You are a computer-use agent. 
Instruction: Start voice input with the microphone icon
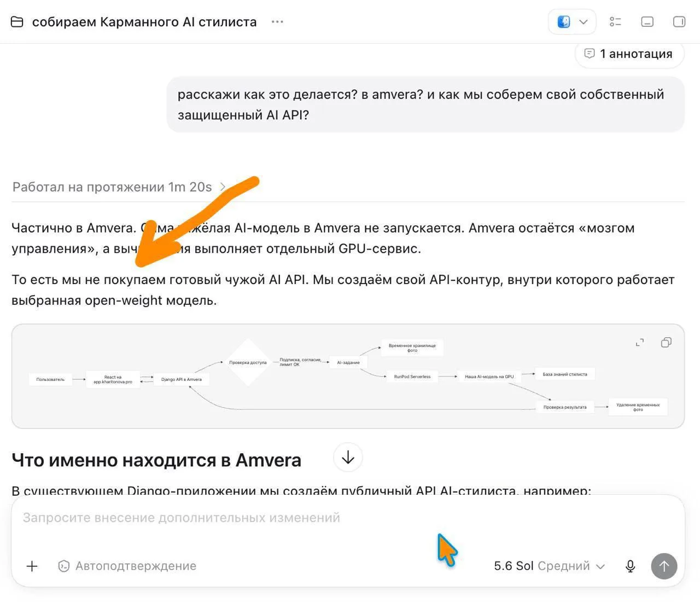[x=631, y=566]
